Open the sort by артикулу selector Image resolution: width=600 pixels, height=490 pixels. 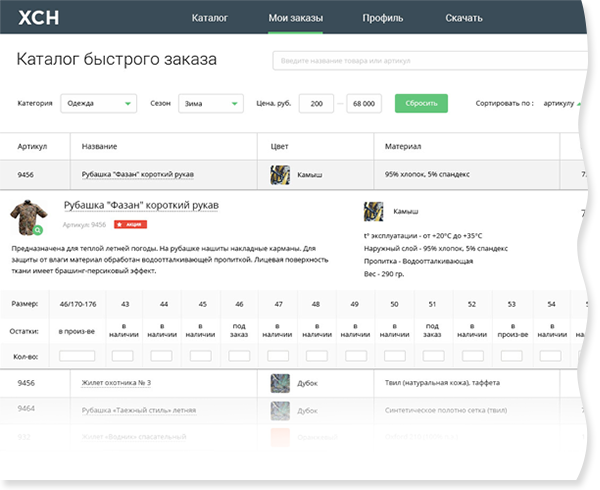point(558,103)
